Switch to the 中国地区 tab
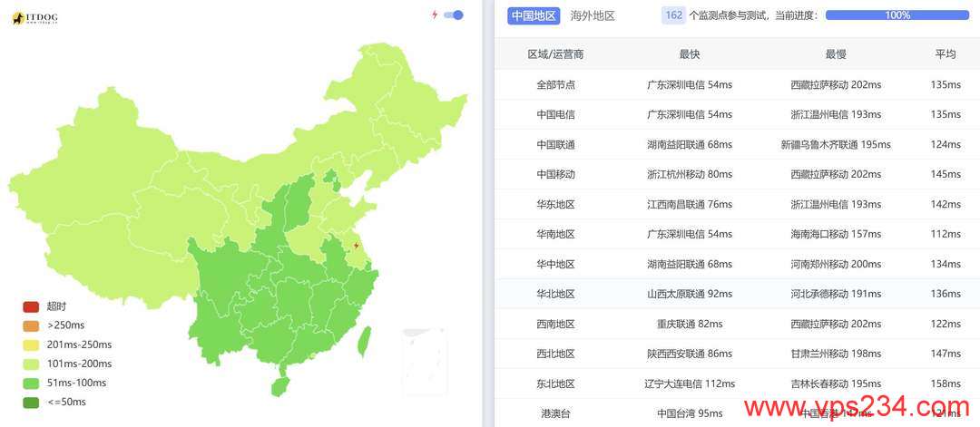Viewport: 980px width, 427px height. [x=534, y=15]
